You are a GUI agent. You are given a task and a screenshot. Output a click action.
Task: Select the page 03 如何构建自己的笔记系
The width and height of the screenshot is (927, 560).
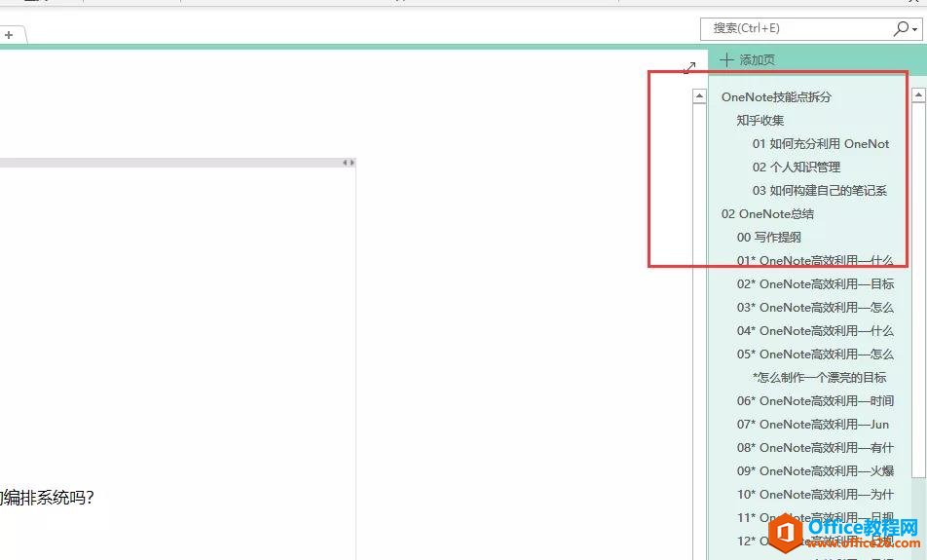pos(820,191)
